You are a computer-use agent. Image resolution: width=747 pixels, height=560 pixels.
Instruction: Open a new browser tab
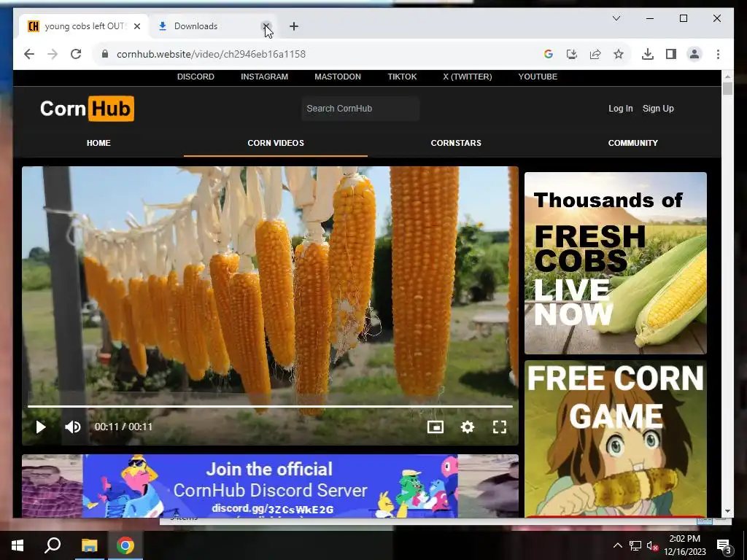[294, 27]
